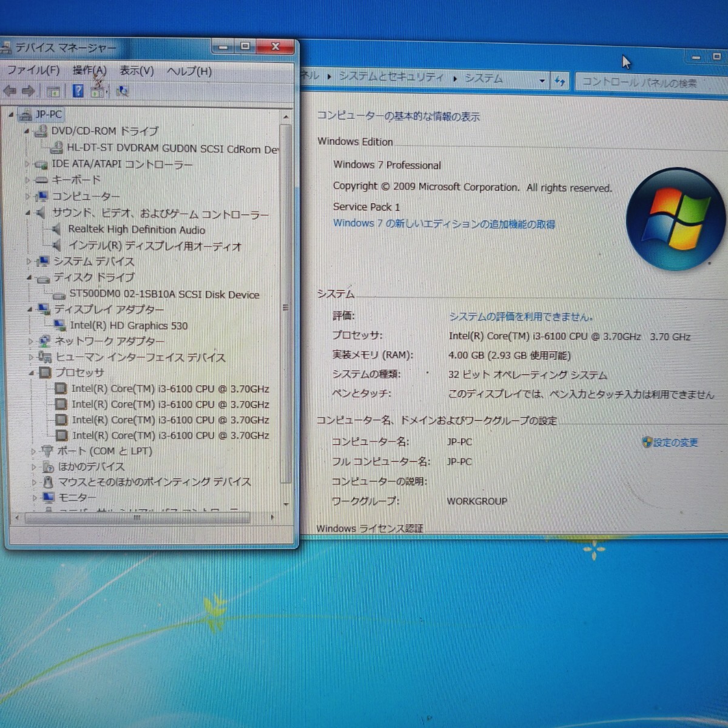Collapse the サウンド、ビデオ、およびゲーム コントローラー node
This screenshot has width=728, height=728.
(28, 213)
